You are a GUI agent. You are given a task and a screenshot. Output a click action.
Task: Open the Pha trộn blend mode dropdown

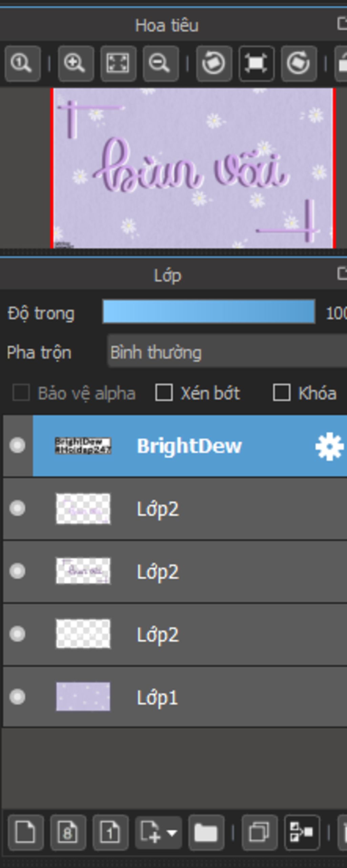click(227, 352)
